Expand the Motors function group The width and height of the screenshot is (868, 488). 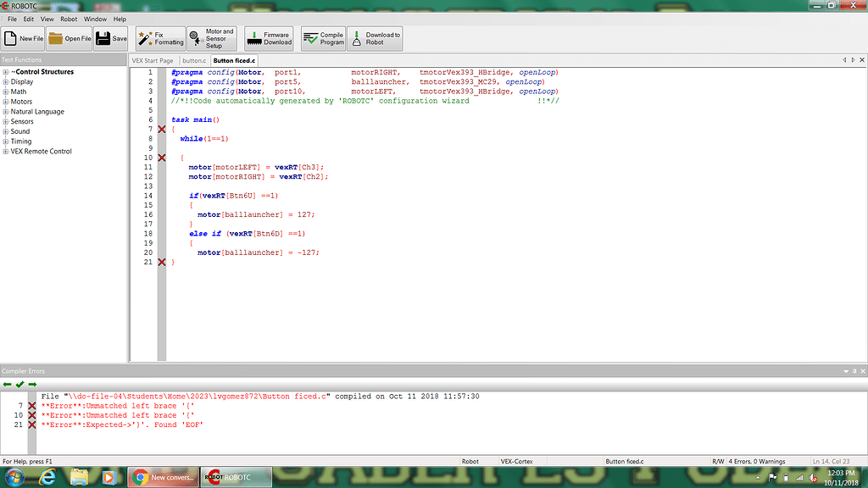[x=6, y=102]
